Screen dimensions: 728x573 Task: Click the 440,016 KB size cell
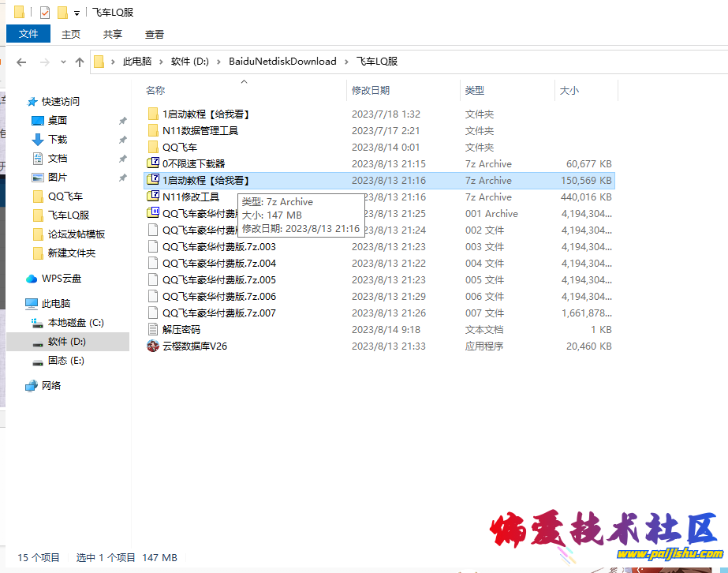586,197
